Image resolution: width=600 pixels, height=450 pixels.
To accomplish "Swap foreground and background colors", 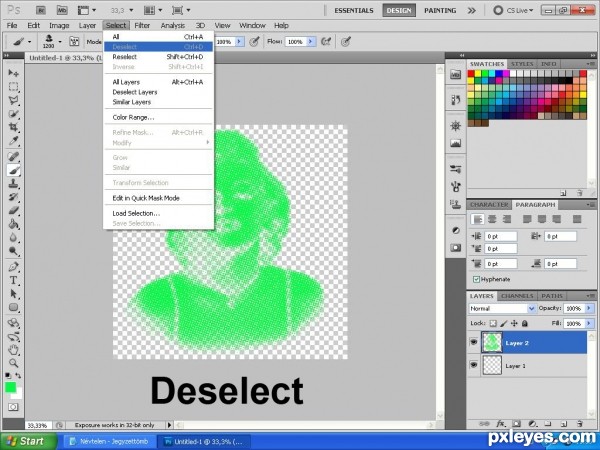I will [x=18, y=376].
